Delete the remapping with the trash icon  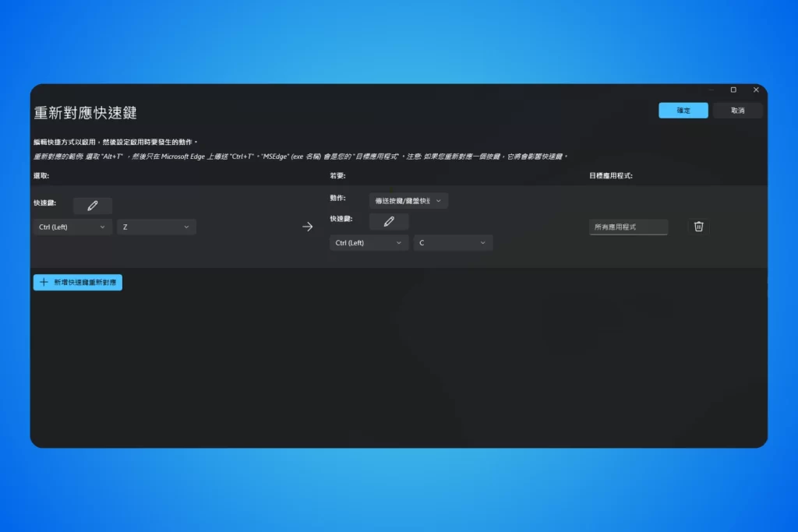point(699,227)
